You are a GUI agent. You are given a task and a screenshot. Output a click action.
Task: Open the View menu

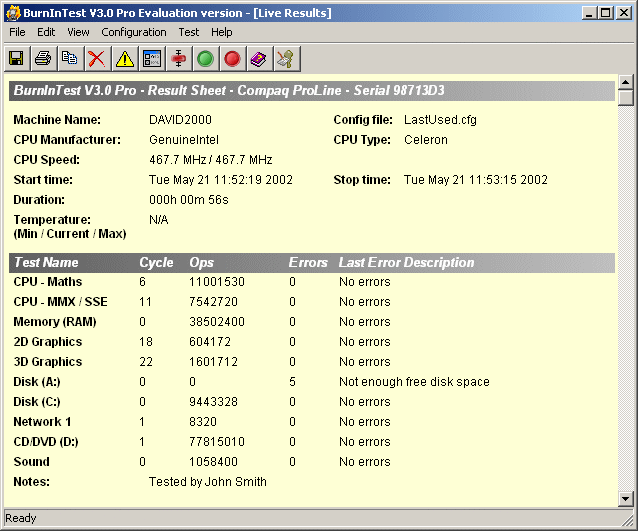pos(78,32)
